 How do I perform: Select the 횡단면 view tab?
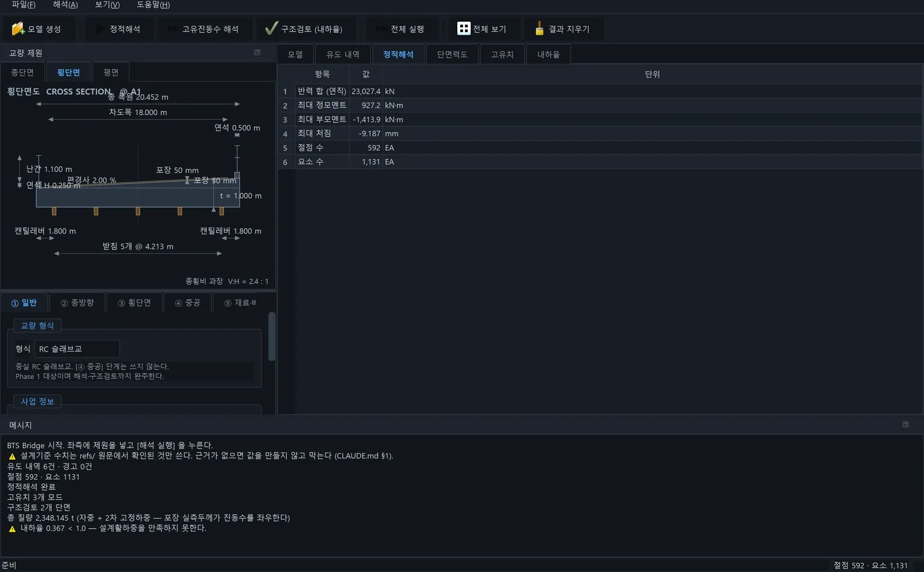(68, 72)
